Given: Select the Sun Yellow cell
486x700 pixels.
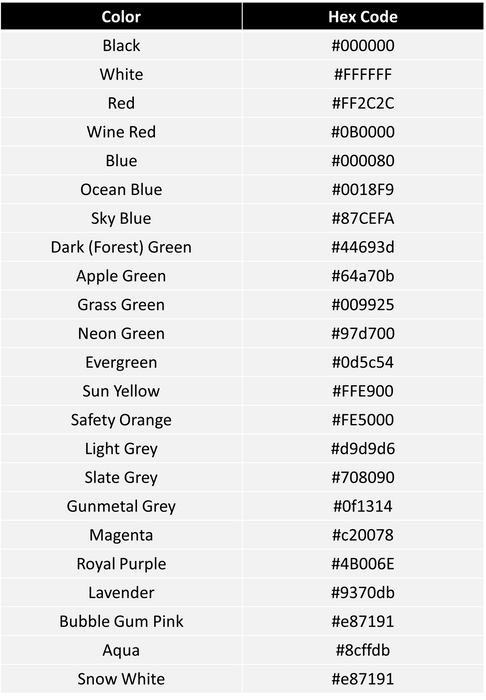Looking at the screenshot, I should [x=121, y=391].
